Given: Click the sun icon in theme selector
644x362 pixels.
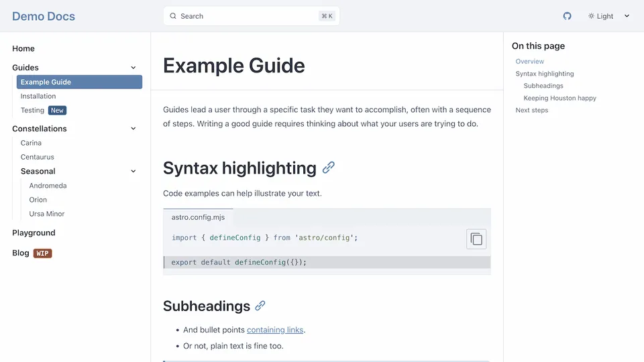Looking at the screenshot, I should click(591, 16).
